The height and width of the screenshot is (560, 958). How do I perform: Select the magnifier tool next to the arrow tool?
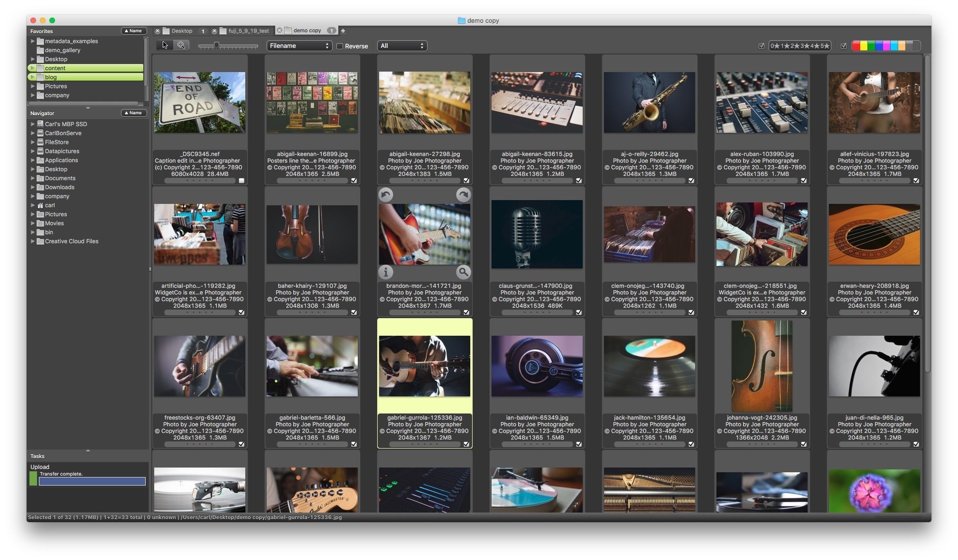click(x=181, y=45)
